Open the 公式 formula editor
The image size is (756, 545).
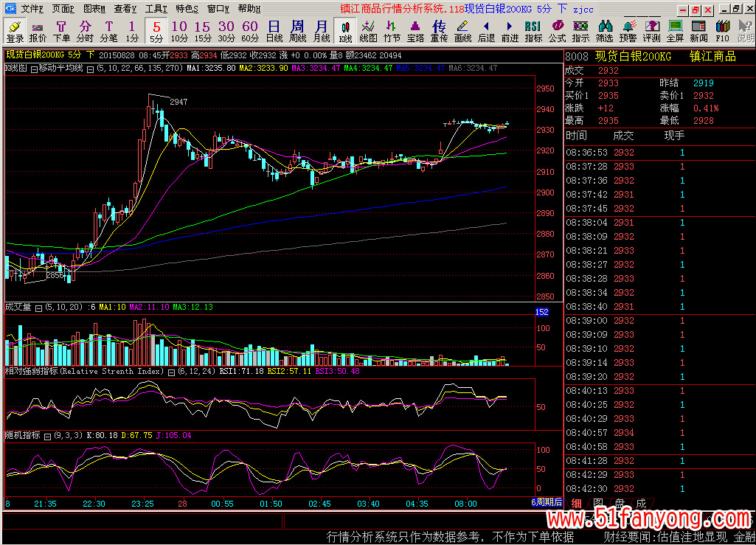pyautogui.click(x=558, y=31)
